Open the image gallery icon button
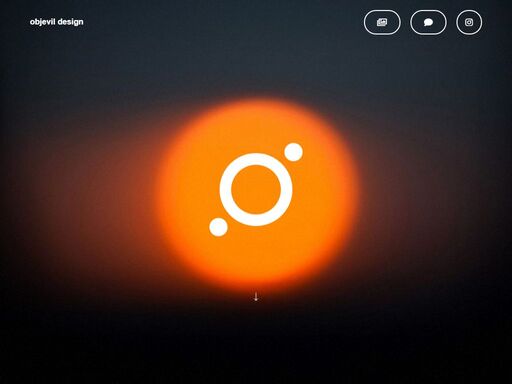512x384 pixels. (x=382, y=22)
